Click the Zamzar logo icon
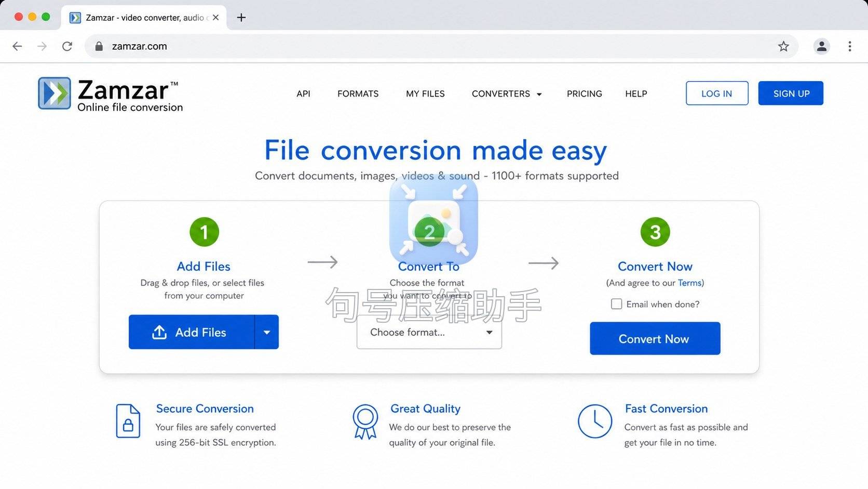This screenshot has height=489, width=868. (x=55, y=94)
